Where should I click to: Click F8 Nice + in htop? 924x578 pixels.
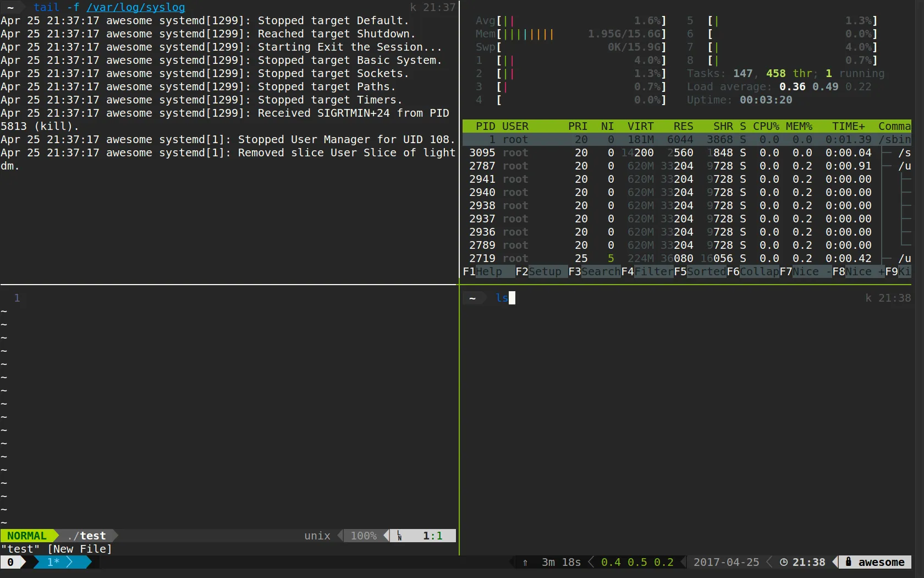tap(859, 271)
